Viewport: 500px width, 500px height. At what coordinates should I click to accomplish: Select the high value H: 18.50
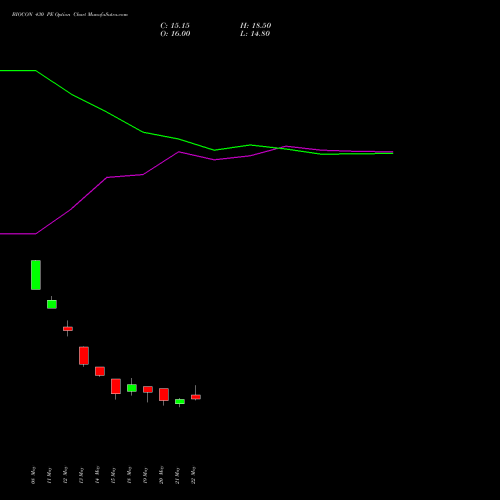(255, 26)
